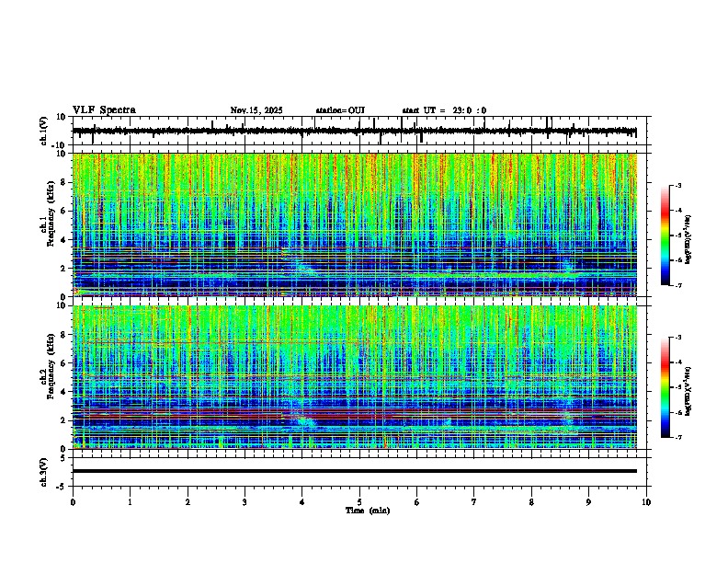Click the '4' kHz tick on ch.2 frequency axis
The height and width of the screenshot is (563, 728).
65,392
